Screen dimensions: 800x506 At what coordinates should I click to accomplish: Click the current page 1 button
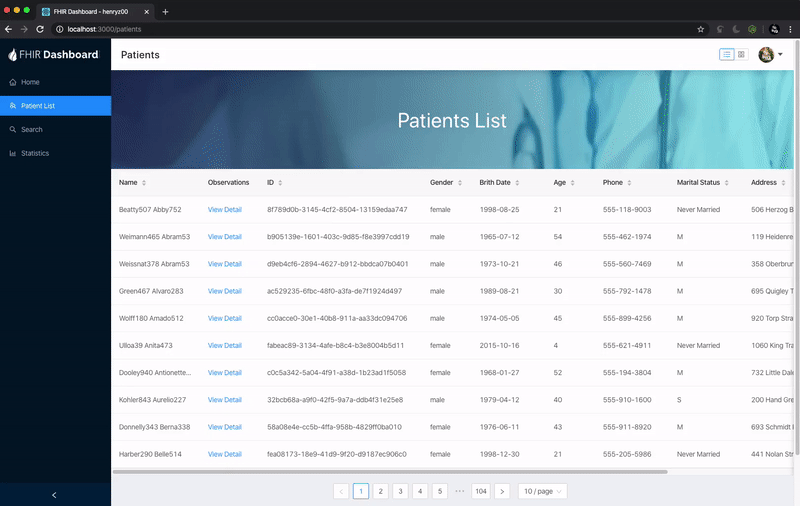[361, 491]
